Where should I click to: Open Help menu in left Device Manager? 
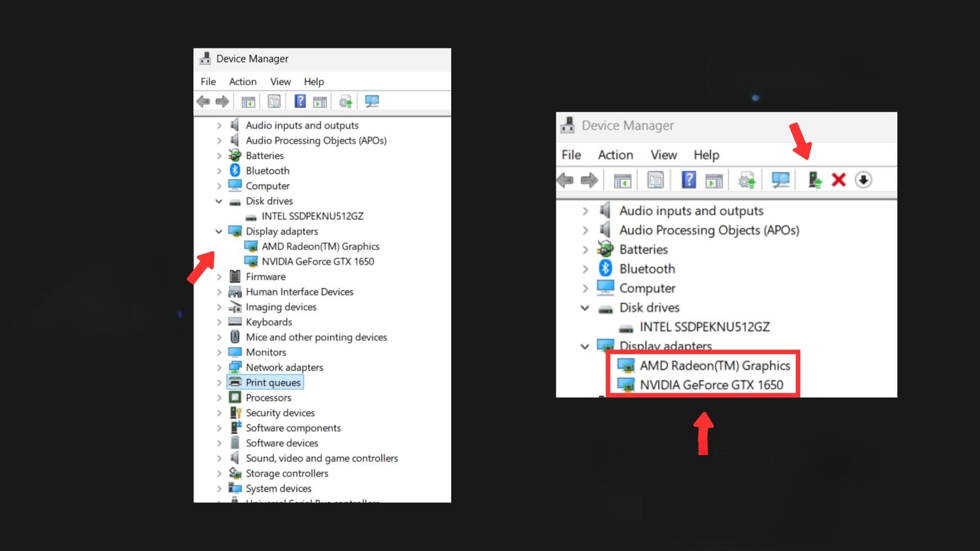point(313,82)
